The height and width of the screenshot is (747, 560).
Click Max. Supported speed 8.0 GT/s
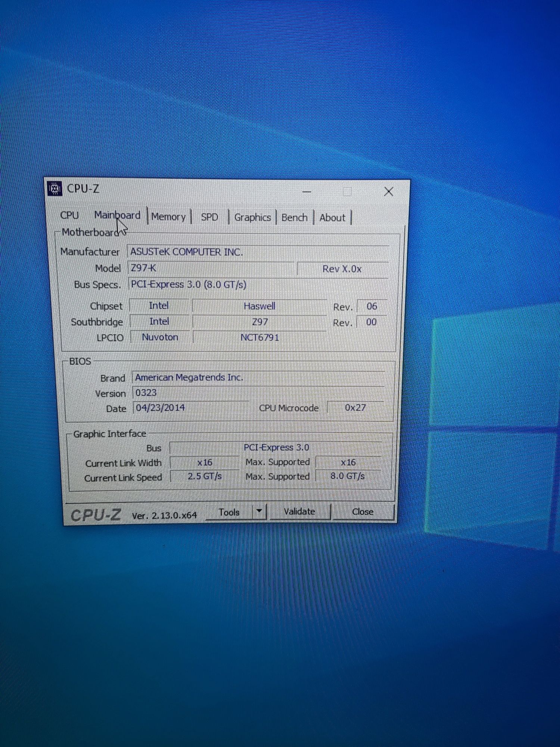[348, 476]
